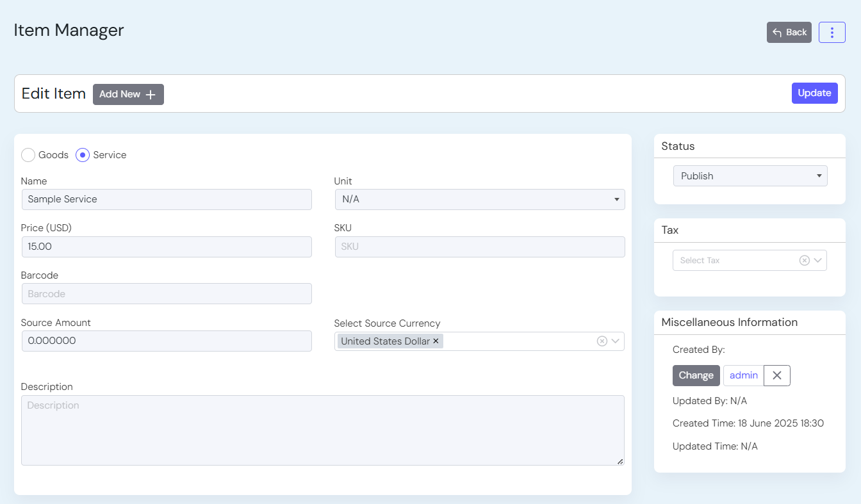Image resolution: width=861 pixels, height=504 pixels.
Task: Open the three-dot more options menu
Action: [x=832, y=33]
